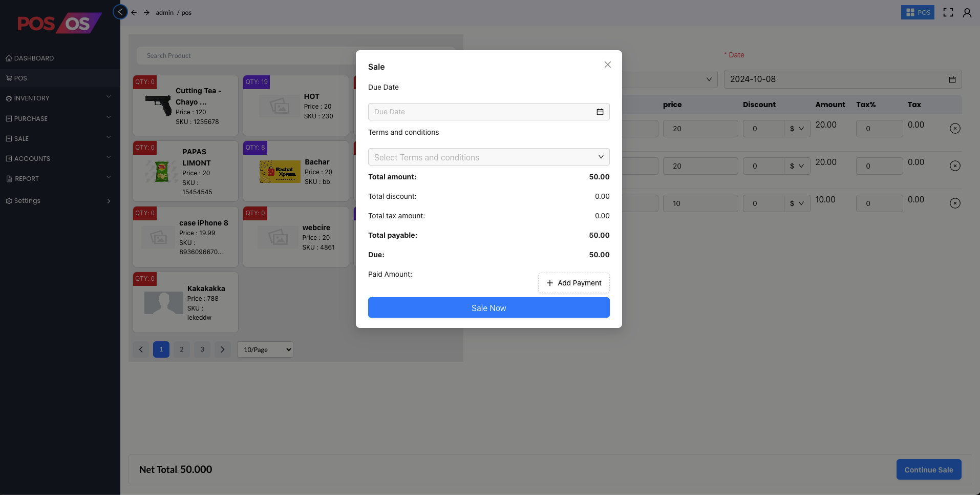Screen dimensions: 980x495
Task: Remove the first line item with X icon
Action: [955, 129]
